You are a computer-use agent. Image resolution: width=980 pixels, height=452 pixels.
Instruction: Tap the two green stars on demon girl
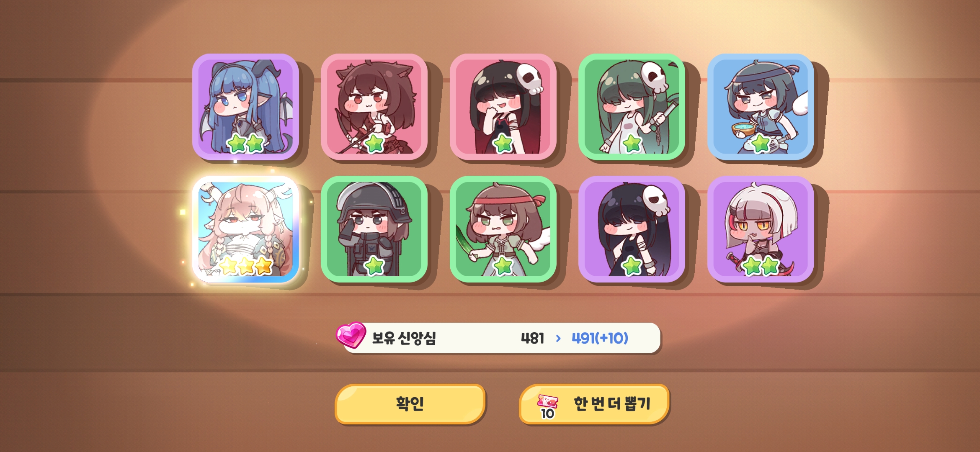[x=246, y=144]
